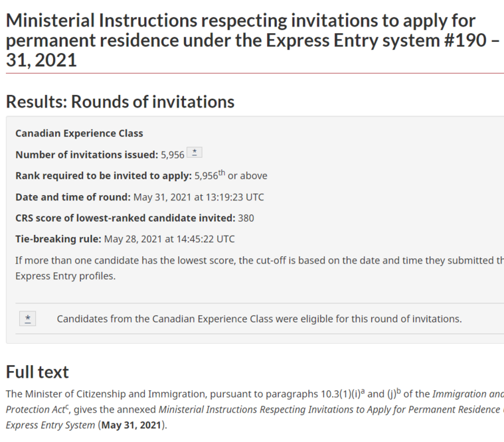Click the asterisk return link in footnote box
The image size is (504, 442).
28,319
